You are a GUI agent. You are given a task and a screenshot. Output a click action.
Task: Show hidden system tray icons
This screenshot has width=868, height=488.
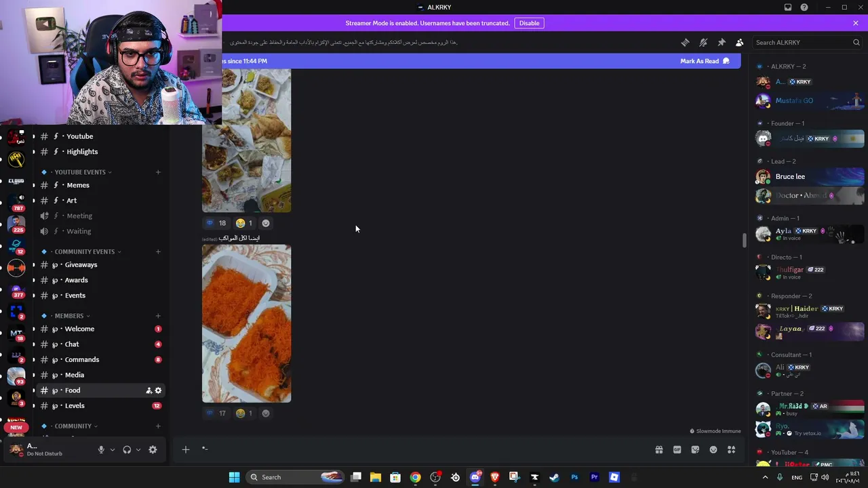[x=766, y=477]
